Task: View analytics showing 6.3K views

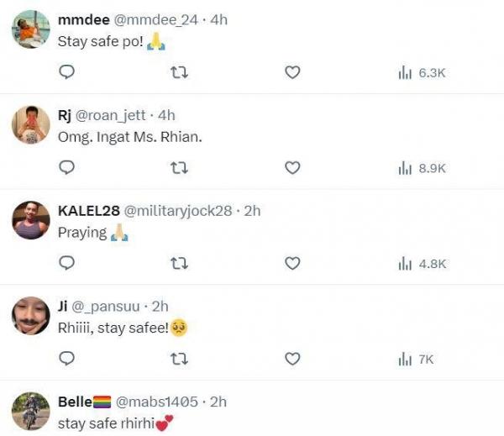Action: pyautogui.click(x=421, y=73)
